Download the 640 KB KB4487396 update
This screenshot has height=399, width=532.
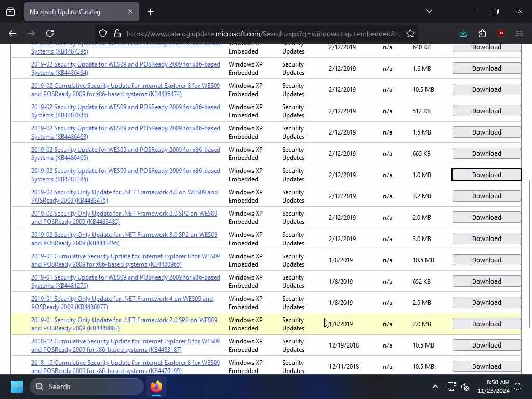click(x=486, y=48)
